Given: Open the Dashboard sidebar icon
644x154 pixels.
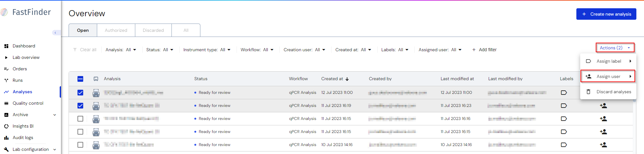Looking at the screenshot, I should click(x=6, y=46).
